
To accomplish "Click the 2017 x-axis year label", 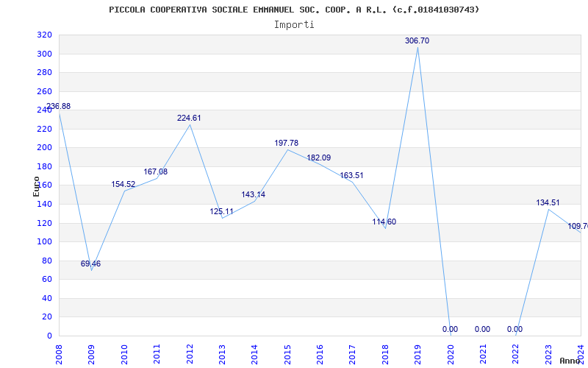I will [353, 354].
